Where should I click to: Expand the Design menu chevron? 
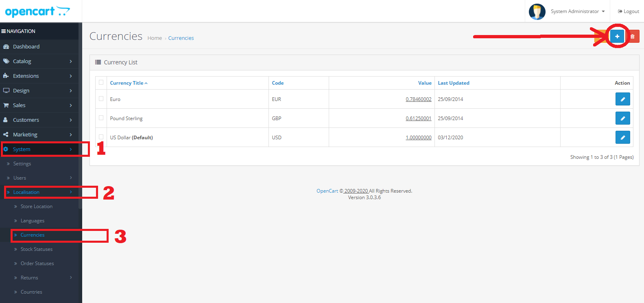tap(71, 90)
